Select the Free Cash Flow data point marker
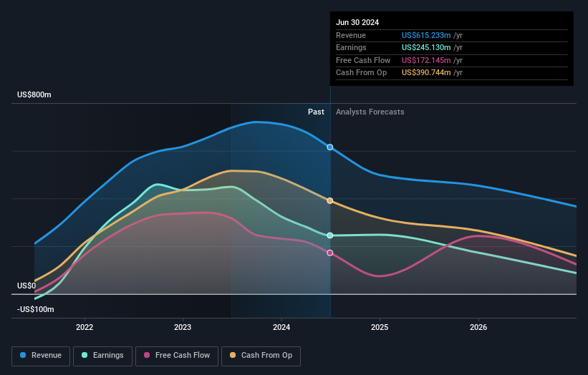 330,253
